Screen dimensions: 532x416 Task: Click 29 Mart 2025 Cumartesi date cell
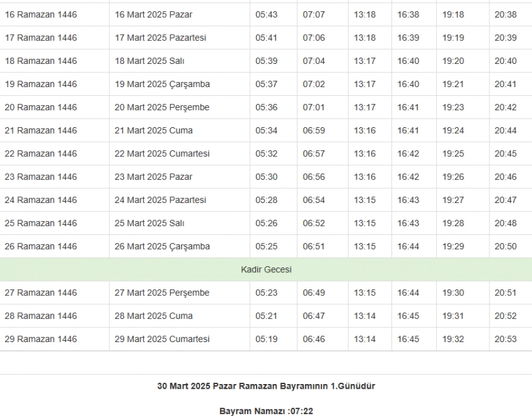point(162,339)
